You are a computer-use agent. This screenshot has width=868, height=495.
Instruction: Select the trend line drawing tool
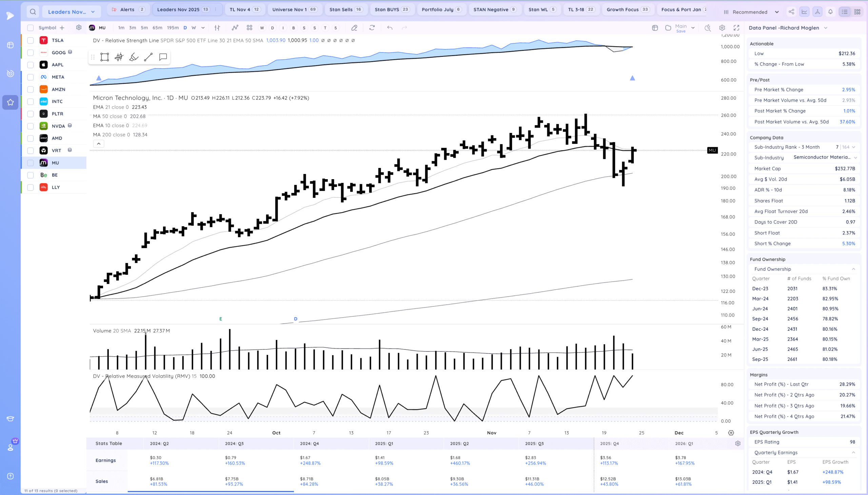click(148, 57)
